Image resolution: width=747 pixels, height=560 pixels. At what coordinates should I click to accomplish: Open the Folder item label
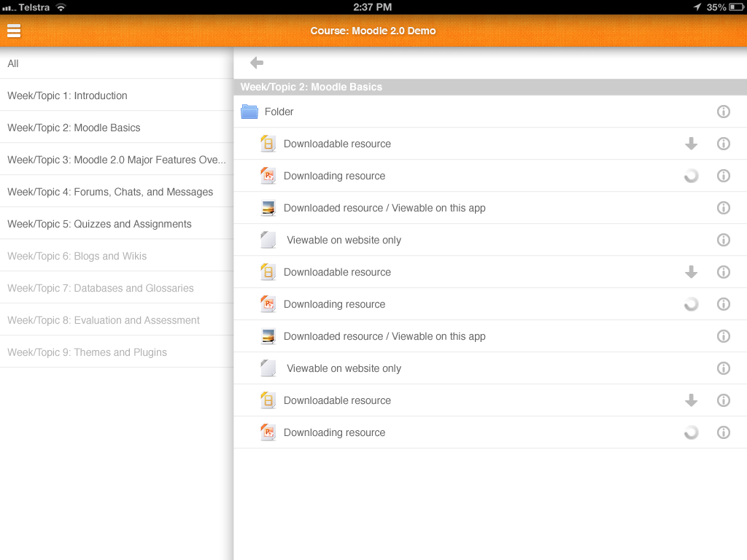(x=279, y=112)
